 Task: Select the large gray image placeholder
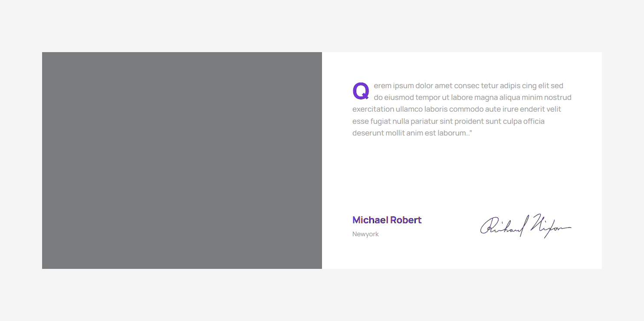[182, 160]
